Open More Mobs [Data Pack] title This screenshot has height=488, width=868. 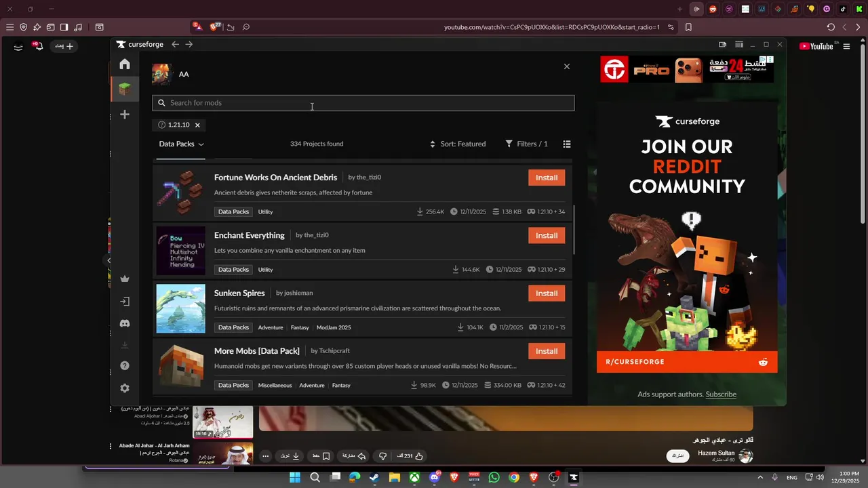[257, 351]
